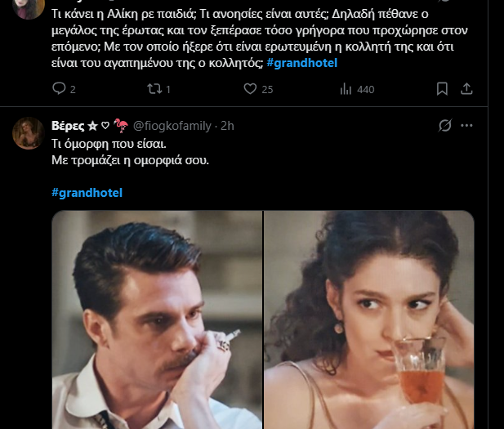Click the partially visible avatar at top

coord(29,7)
